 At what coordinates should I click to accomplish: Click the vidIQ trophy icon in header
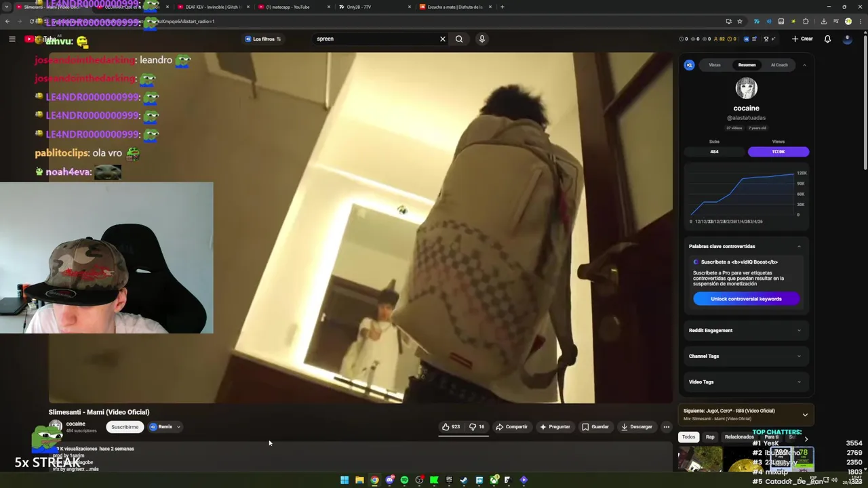(x=766, y=39)
